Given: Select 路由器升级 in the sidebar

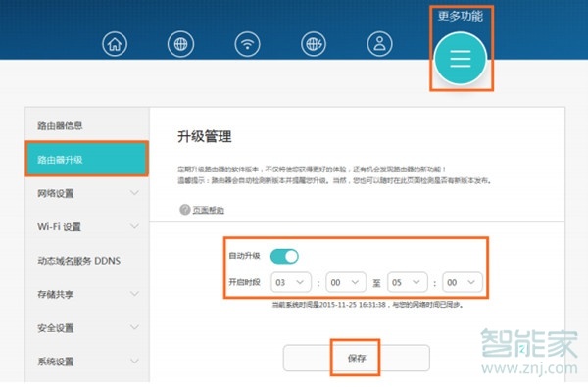Looking at the screenshot, I should click(87, 160).
